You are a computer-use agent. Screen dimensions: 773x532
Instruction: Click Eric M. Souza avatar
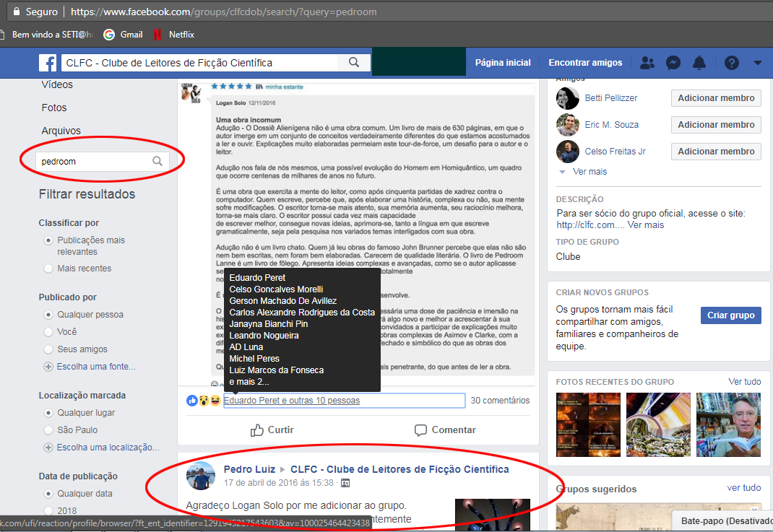tap(567, 125)
